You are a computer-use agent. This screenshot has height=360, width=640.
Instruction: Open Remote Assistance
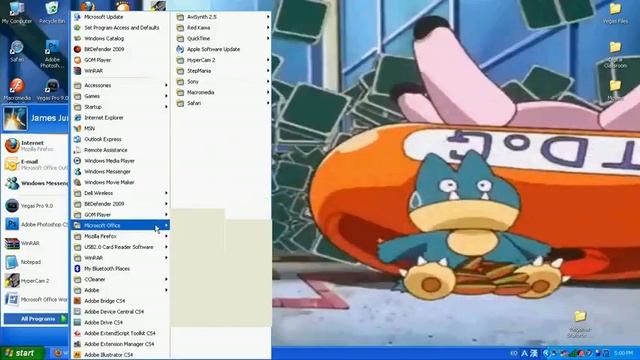click(120, 150)
